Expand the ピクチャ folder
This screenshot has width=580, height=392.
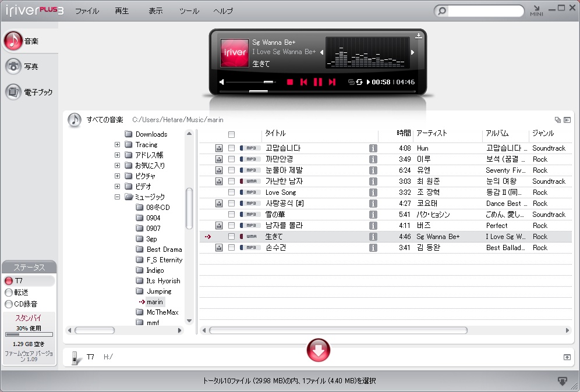click(117, 176)
